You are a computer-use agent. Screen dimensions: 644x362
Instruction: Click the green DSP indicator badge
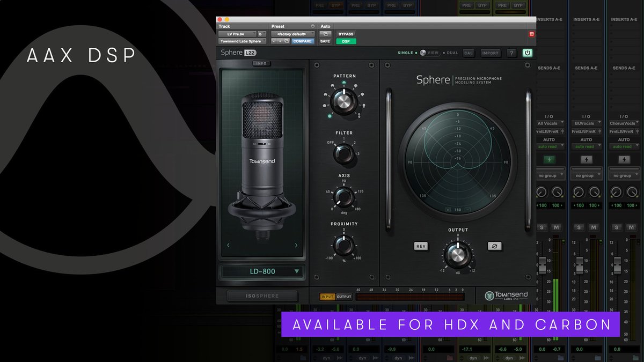(x=346, y=40)
